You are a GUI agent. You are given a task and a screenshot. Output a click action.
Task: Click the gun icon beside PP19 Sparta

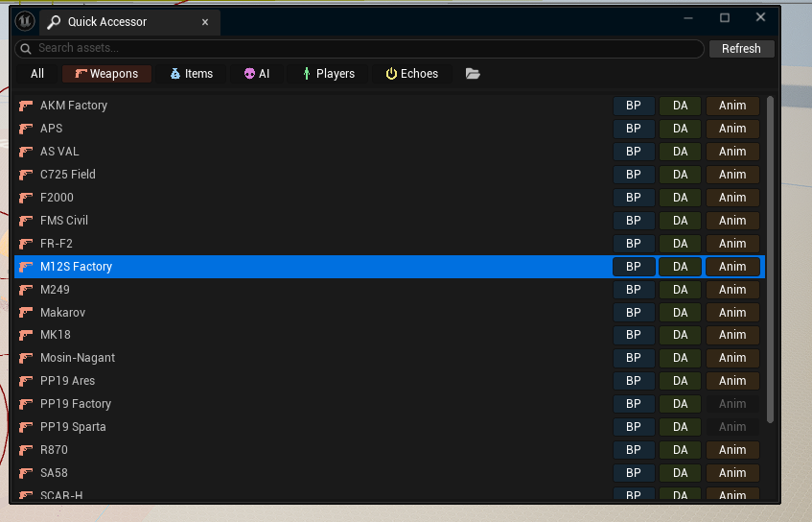[x=26, y=427]
